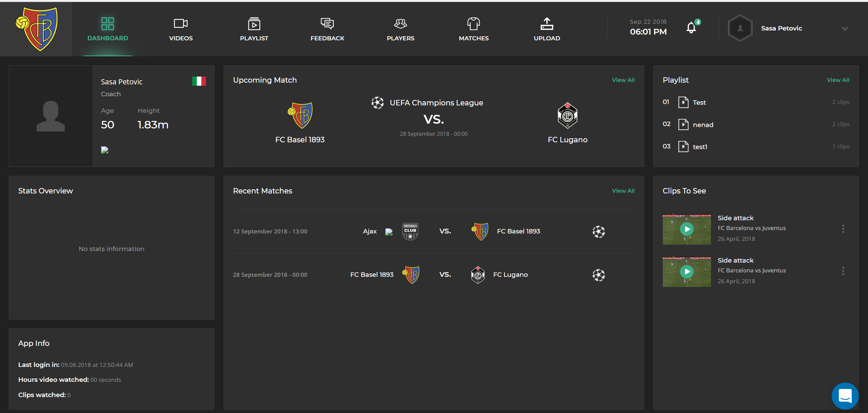Viewport: 868px width, 413px height.
Task: Expand the Sasa Petovic user dropdown
Action: pyautogui.click(x=845, y=29)
